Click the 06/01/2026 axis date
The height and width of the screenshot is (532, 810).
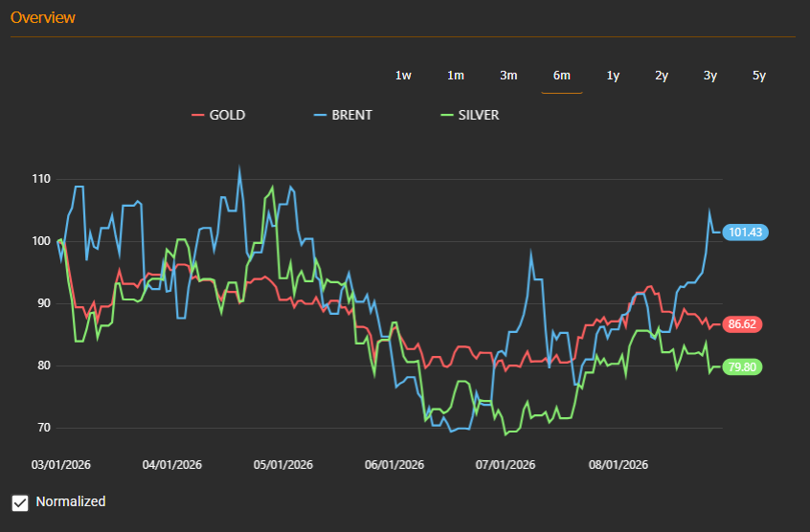tap(394, 465)
